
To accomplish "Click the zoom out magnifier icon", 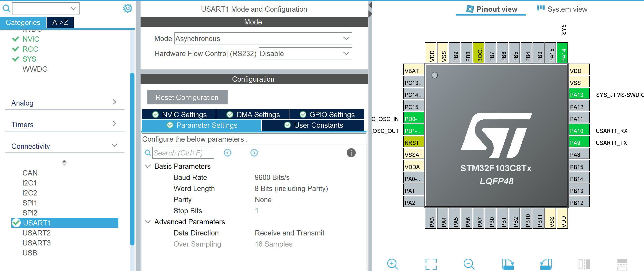I will tap(469, 264).
